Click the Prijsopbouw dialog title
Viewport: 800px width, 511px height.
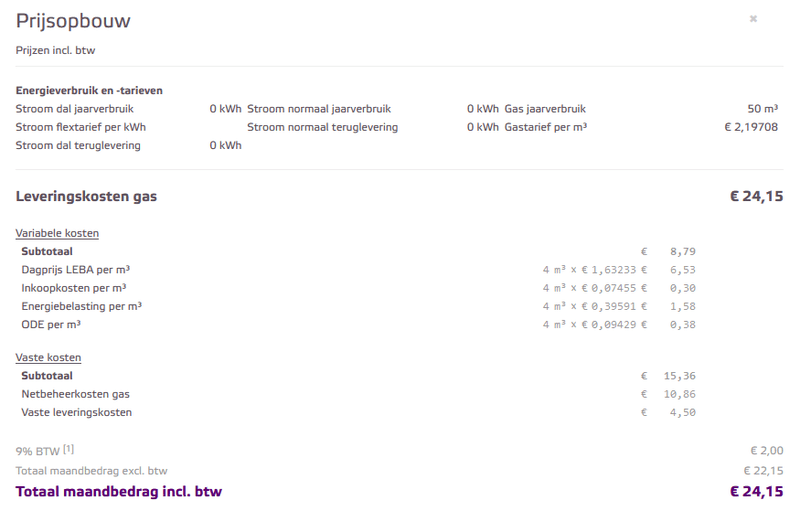pos(73,21)
